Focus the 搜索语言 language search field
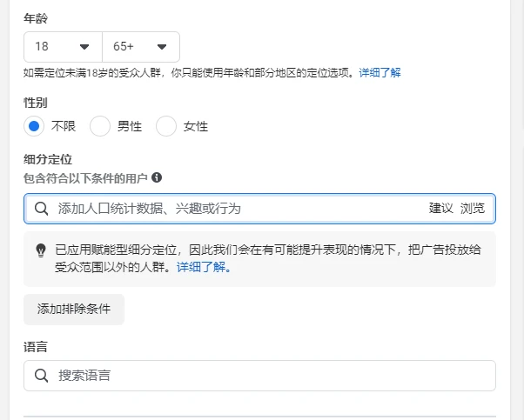524x420 pixels. (x=259, y=376)
